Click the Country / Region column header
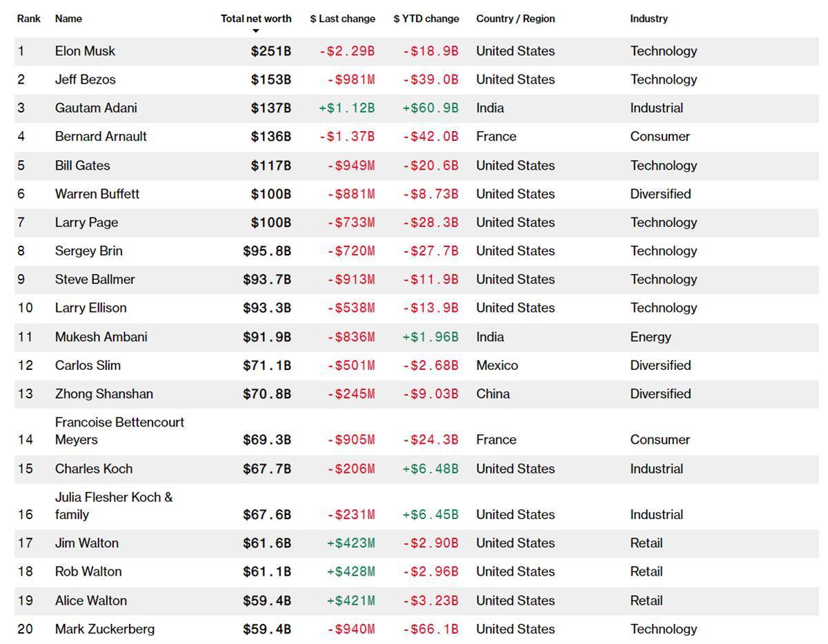This screenshot has width=828, height=644. [x=515, y=19]
